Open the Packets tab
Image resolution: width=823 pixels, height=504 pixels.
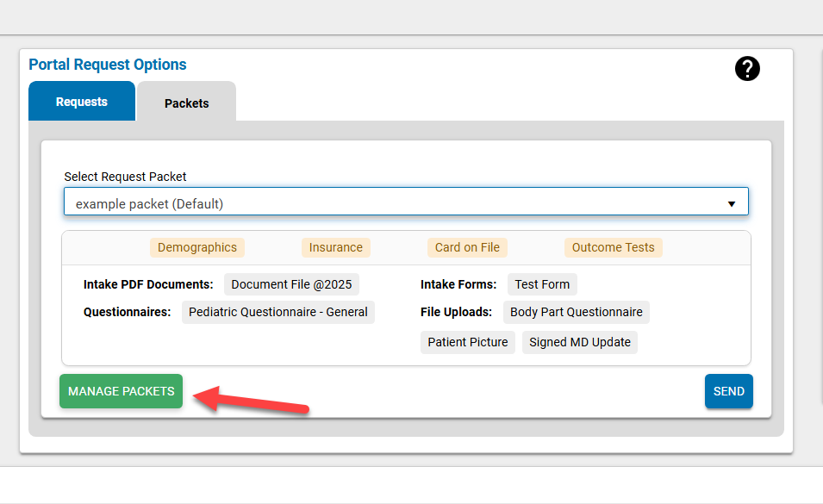186,103
